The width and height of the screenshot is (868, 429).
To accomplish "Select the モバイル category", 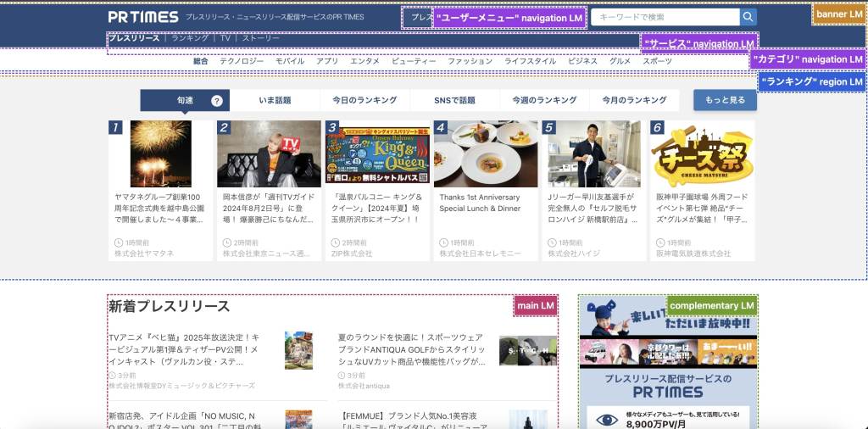I will pyautogui.click(x=290, y=61).
